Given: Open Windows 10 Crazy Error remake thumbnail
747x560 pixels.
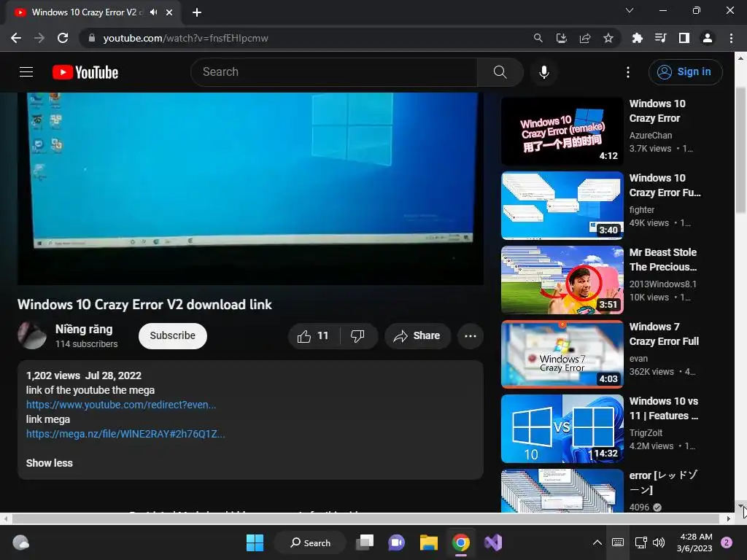Looking at the screenshot, I should pyautogui.click(x=562, y=131).
